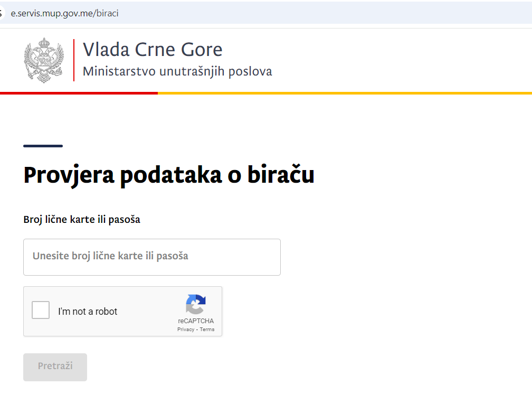Check the "I'm not a robot" checkbox
This screenshot has width=532, height=404.
[x=41, y=310]
